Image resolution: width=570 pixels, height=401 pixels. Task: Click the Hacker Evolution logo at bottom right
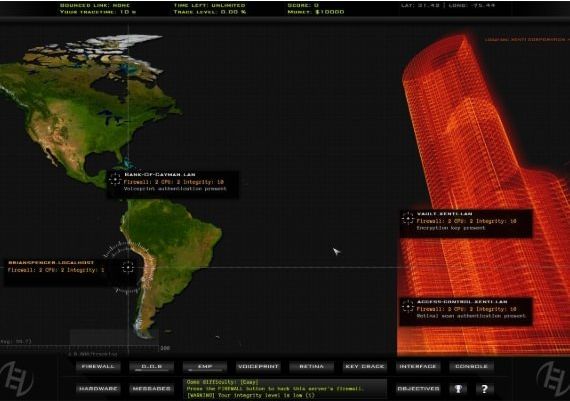point(553,379)
